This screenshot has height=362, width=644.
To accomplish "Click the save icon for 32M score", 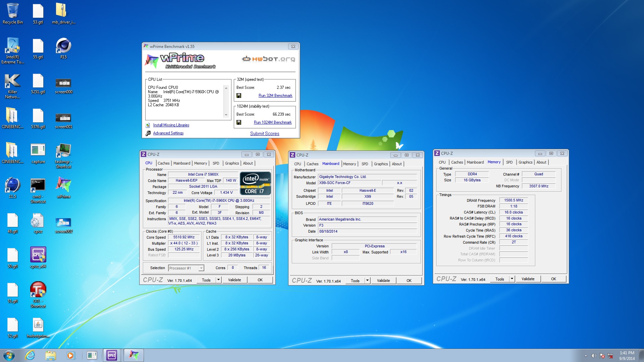I will pos(239,96).
